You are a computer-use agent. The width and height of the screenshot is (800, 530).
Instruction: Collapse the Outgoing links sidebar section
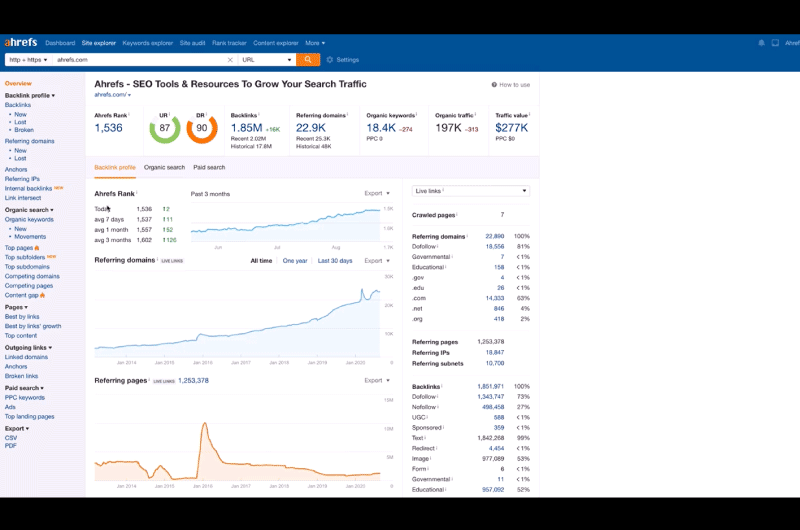click(x=29, y=347)
